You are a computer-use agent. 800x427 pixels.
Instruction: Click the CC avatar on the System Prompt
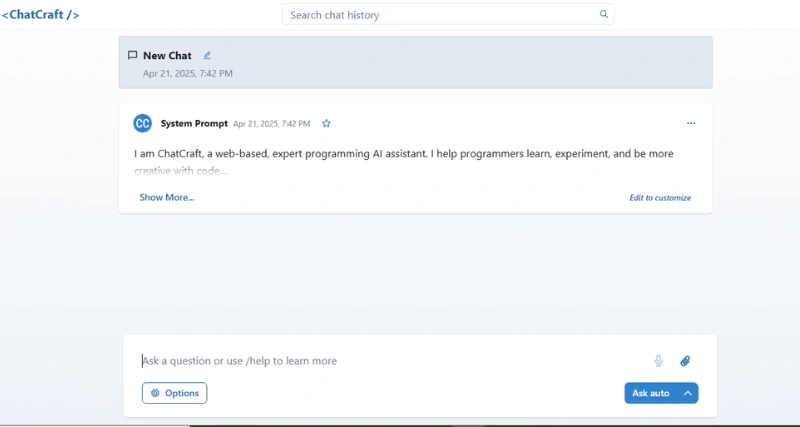(x=142, y=123)
